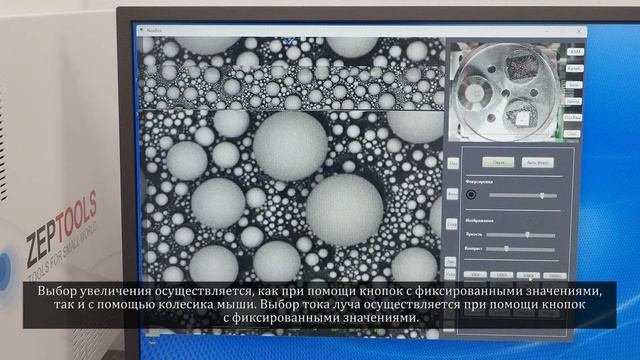Viewport: 640px width, 360px height.
Task: Select the 5000x fixed magnification button
Action: [528, 276]
